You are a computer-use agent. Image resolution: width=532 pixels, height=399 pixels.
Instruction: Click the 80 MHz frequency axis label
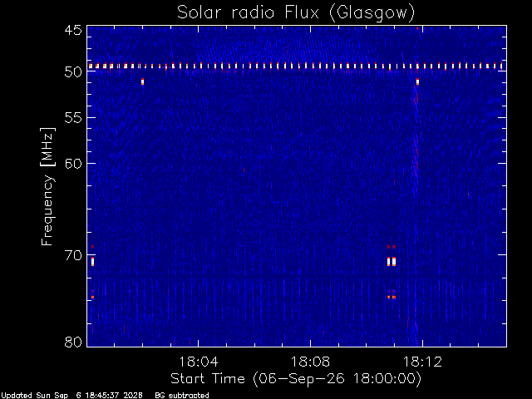pos(73,342)
